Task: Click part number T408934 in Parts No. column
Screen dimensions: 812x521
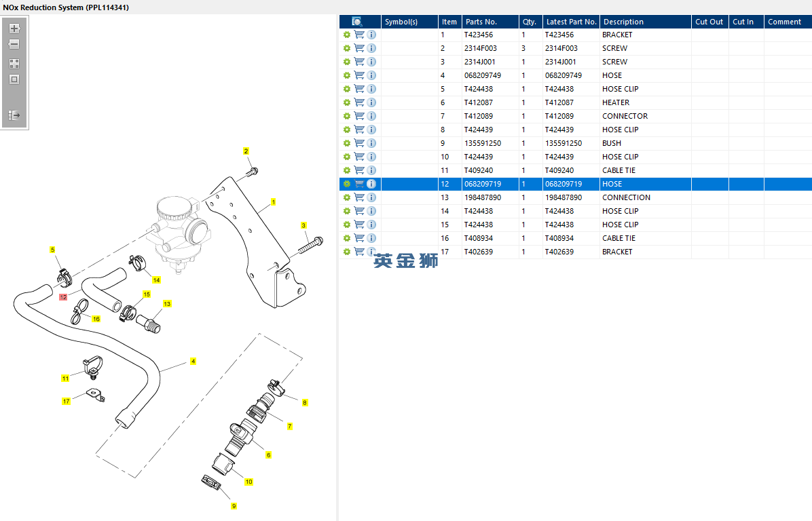Action: coord(479,238)
